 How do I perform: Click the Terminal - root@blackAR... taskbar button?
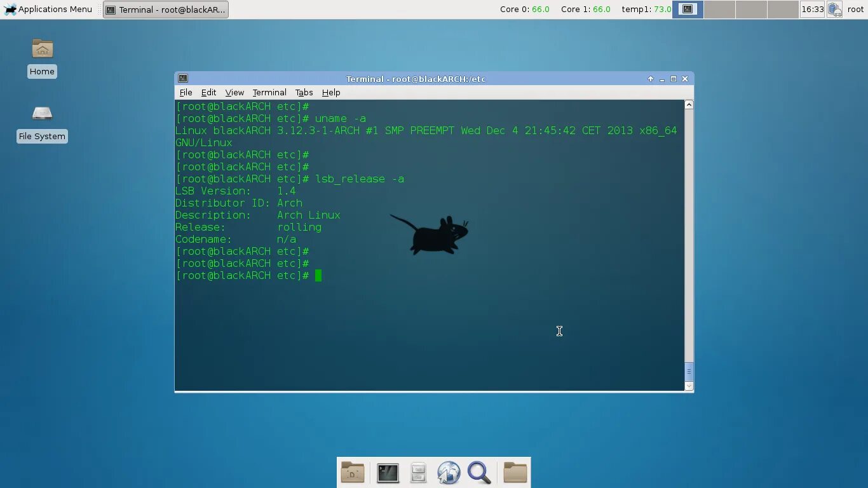[x=165, y=10]
